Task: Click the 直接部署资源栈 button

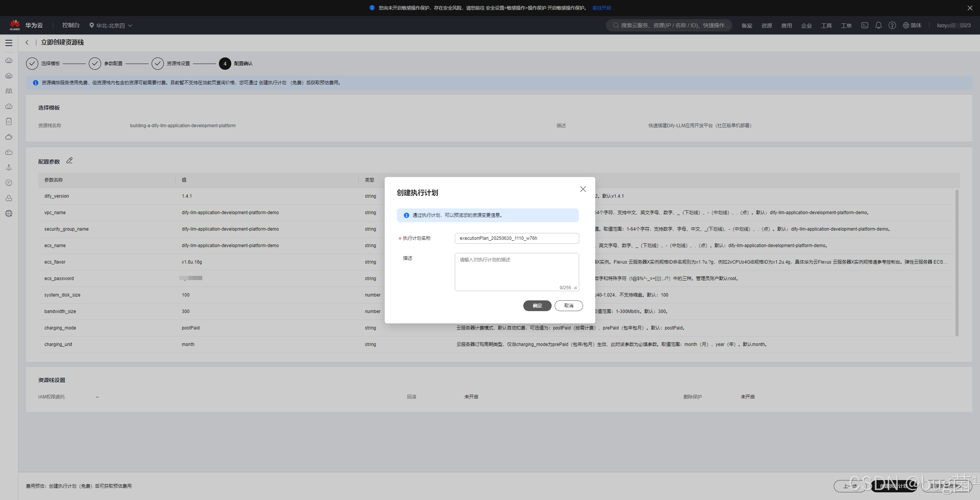Action: click(946, 486)
